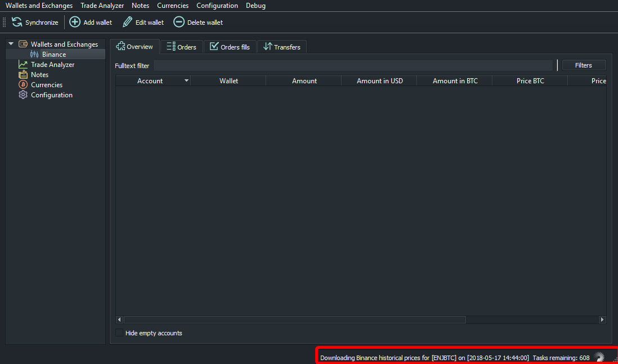Viewport: 618px width, 364px height.
Task: Collapse the Wallets and Exchanges tree node
Action: pos(11,44)
